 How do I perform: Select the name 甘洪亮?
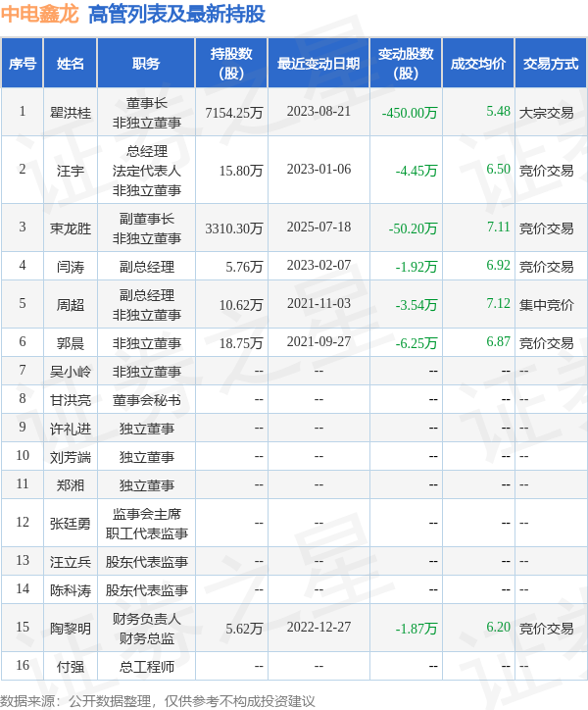click(71, 400)
